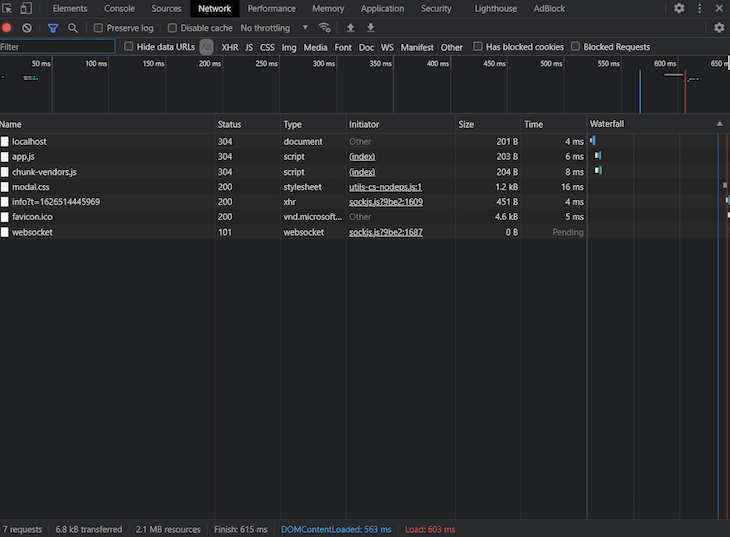730x537 pixels.
Task: Sort by the Waterfall column arrow
Action: point(720,124)
